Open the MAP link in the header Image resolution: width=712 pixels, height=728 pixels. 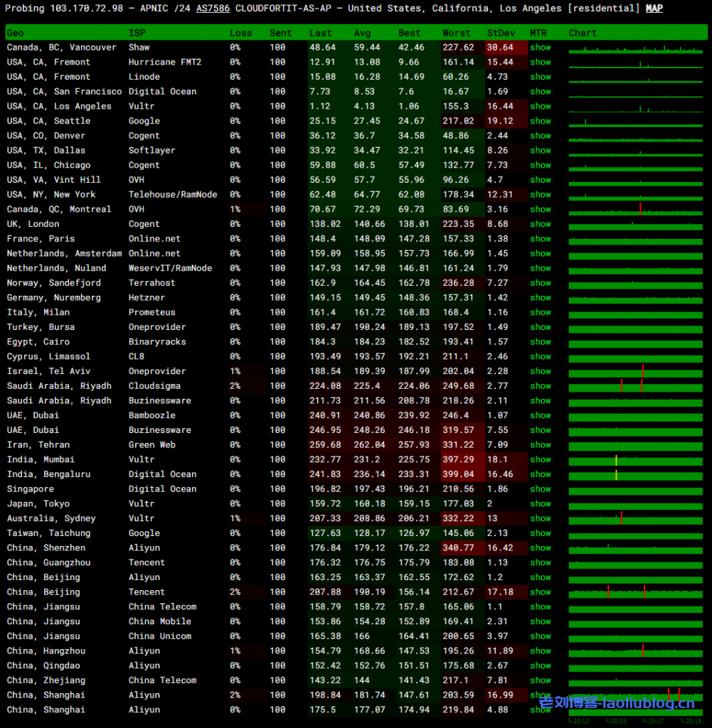[x=654, y=9]
